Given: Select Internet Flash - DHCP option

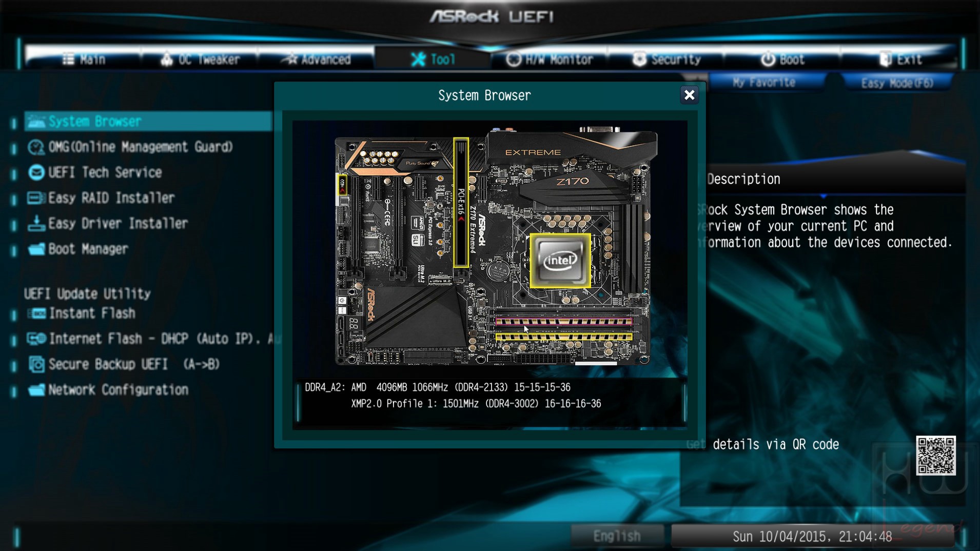Looking at the screenshot, I should 154,339.
